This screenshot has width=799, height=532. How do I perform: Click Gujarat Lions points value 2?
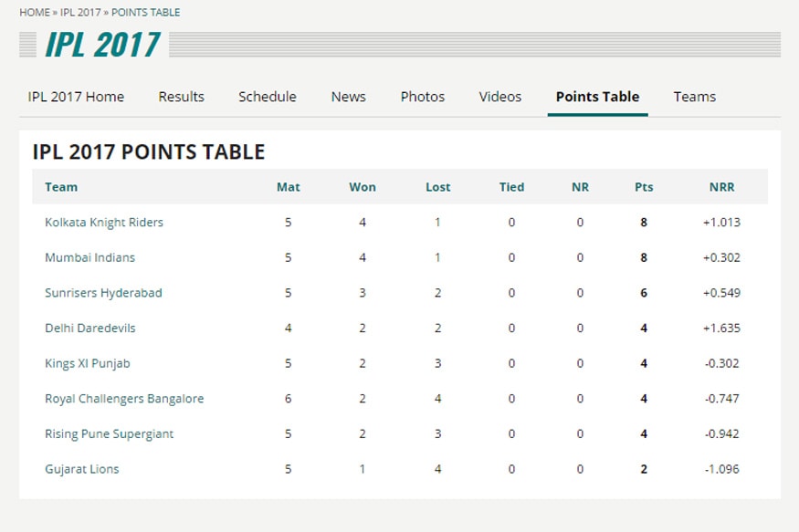coord(644,469)
